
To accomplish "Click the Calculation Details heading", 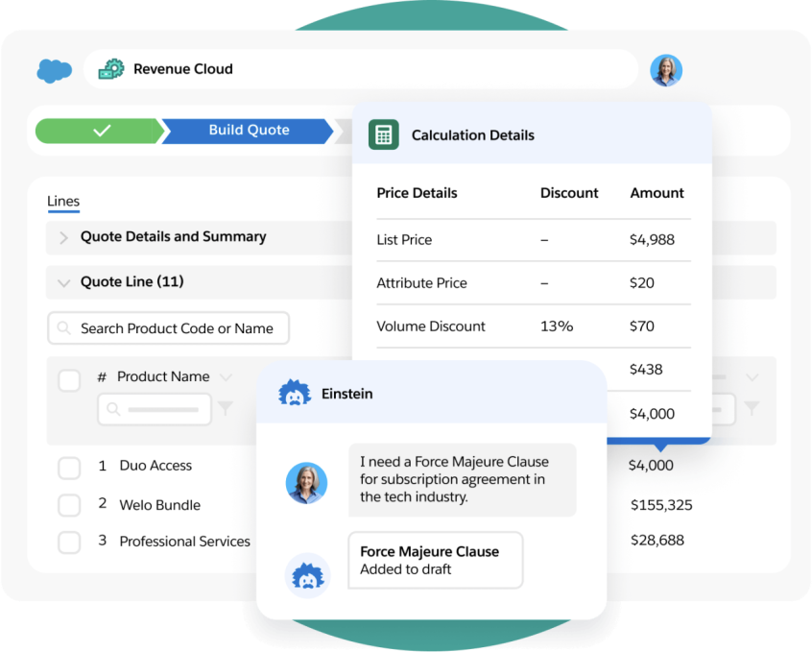I will point(473,135).
